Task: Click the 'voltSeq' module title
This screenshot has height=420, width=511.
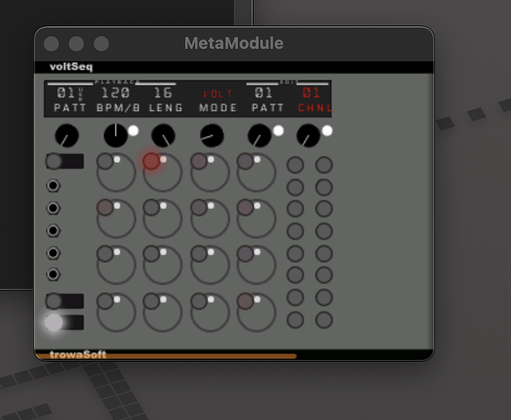Action: (x=71, y=67)
